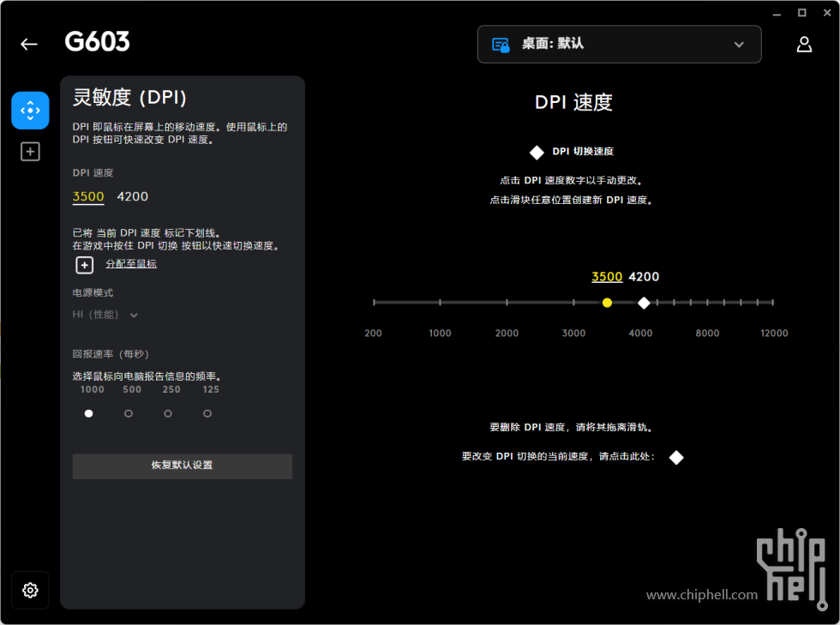Click the 500 report rate label
Viewport: 840px width, 625px height.
click(132, 390)
